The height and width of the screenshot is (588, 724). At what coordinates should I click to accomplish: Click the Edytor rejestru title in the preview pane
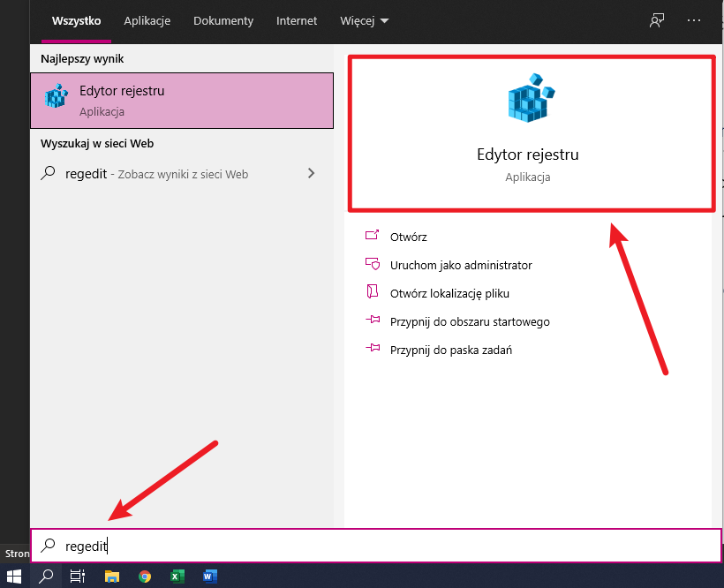pyautogui.click(x=528, y=155)
